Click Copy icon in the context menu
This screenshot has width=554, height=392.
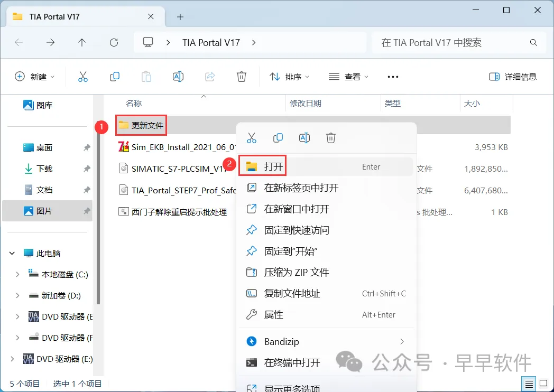278,138
